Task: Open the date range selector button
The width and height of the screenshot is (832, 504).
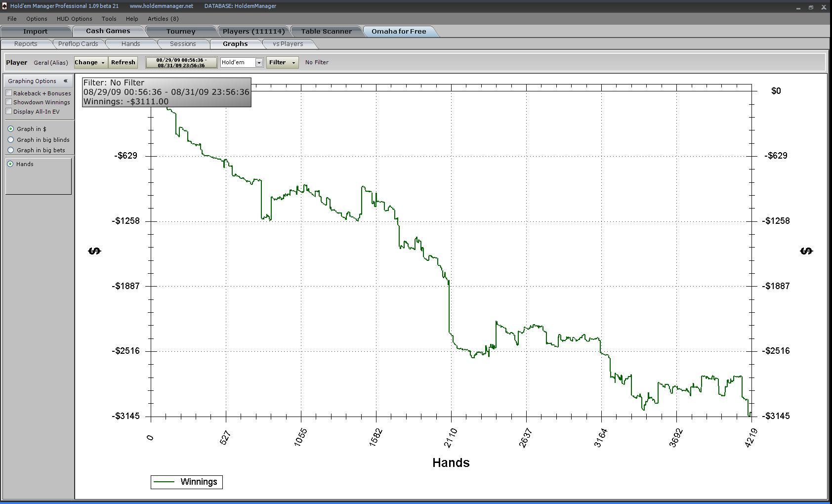Action: (x=181, y=62)
